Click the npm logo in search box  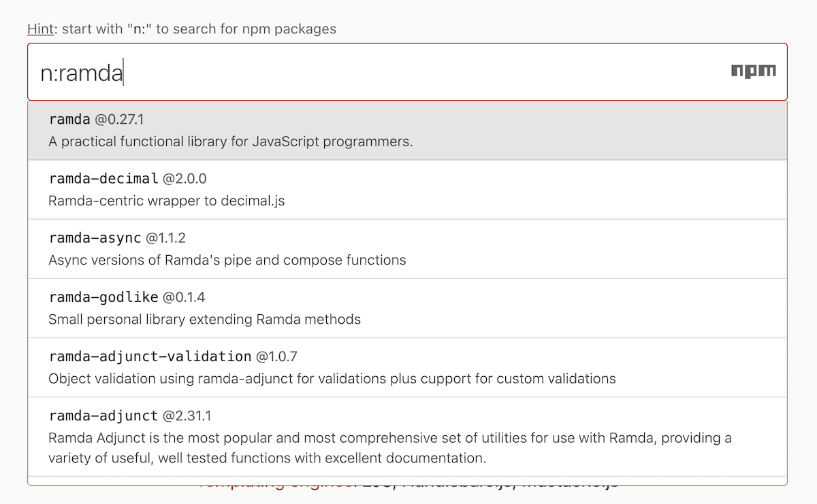pyautogui.click(x=753, y=71)
